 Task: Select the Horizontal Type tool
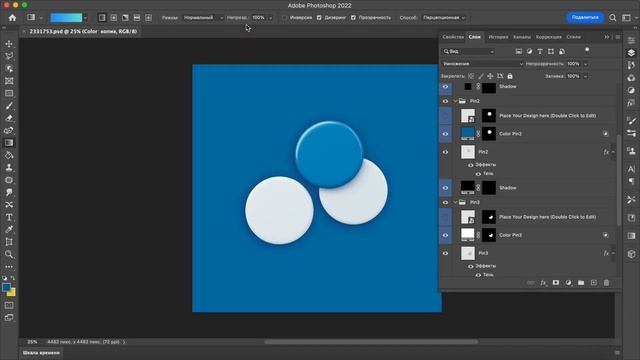point(9,217)
